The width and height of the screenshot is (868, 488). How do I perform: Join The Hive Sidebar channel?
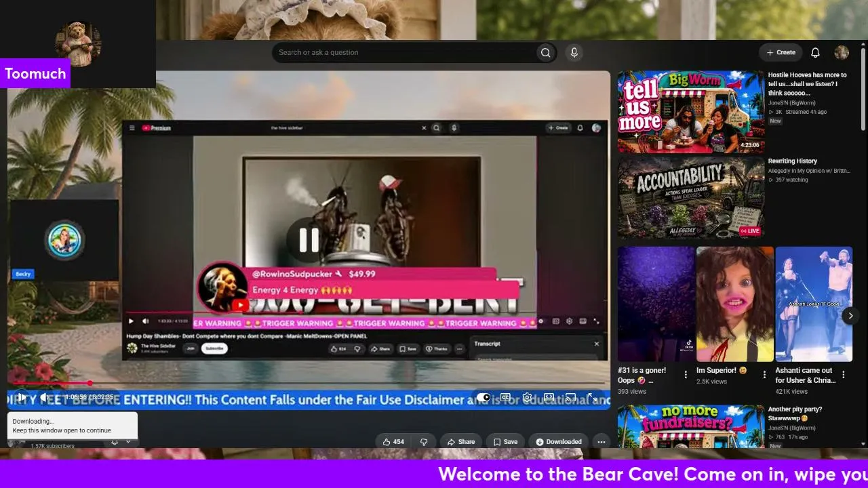[191, 348]
